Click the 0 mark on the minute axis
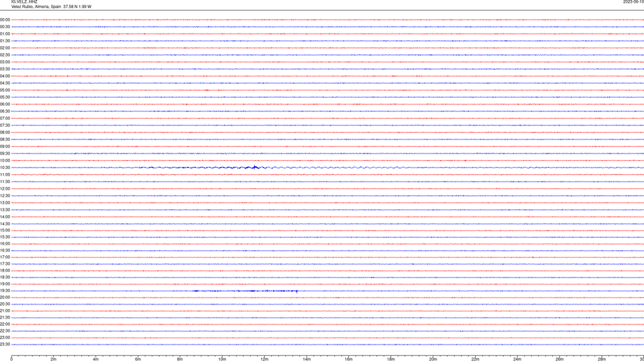The width and height of the screenshot is (644, 362). 11,359
